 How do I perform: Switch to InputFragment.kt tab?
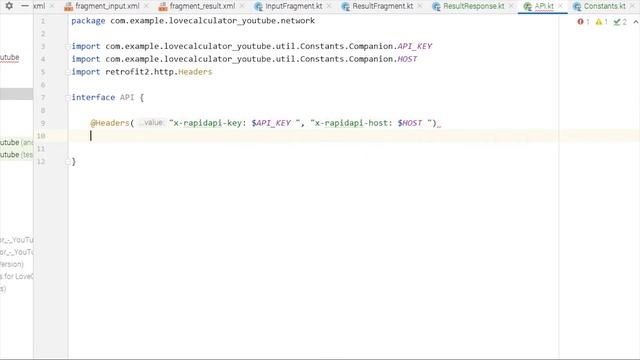(x=293, y=6)
